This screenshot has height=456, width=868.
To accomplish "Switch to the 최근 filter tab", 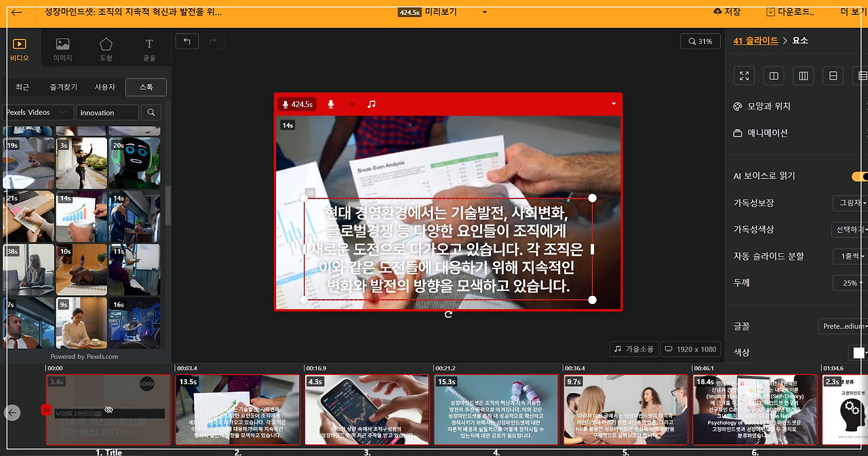I will click(22, 88).
